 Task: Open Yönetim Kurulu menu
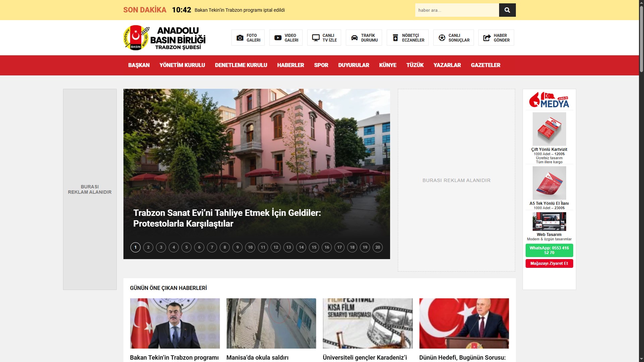pyautogui.click(x=182, y=65)
